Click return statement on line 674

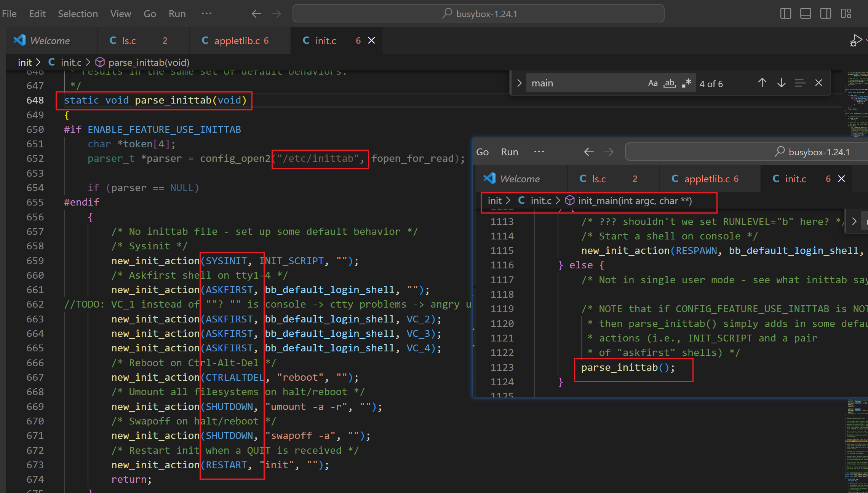point(131,479)
